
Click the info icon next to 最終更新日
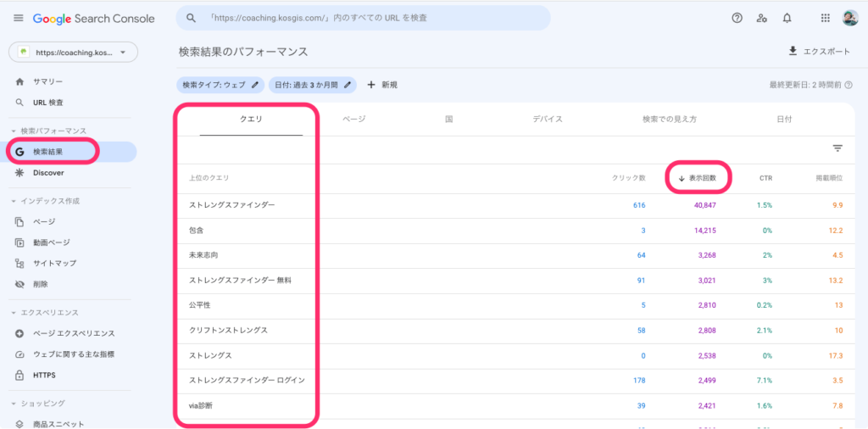[848, 86]
